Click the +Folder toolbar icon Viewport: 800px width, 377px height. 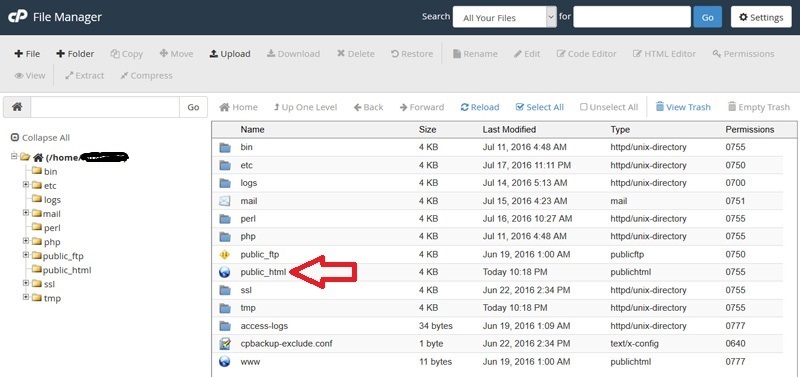75,54
